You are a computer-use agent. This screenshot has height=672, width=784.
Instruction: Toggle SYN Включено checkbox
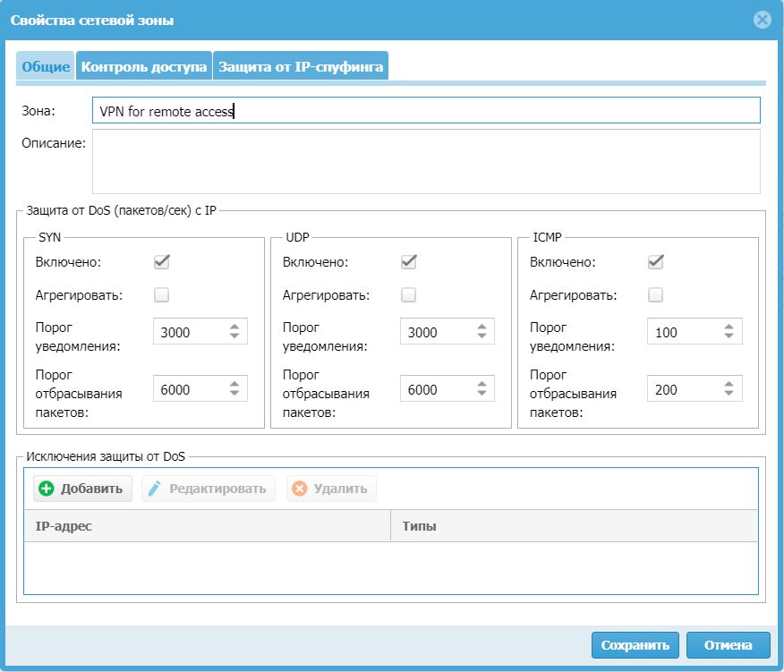tap(161, 261)
